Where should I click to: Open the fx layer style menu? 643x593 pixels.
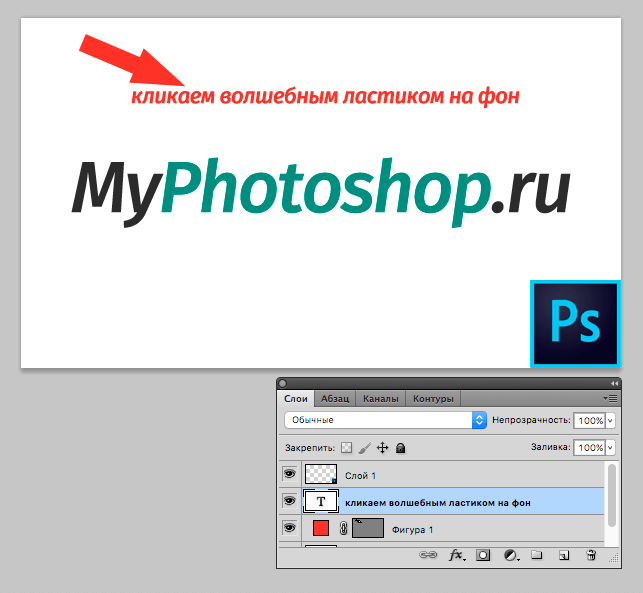pyautogui.click(x=457, y=555)
